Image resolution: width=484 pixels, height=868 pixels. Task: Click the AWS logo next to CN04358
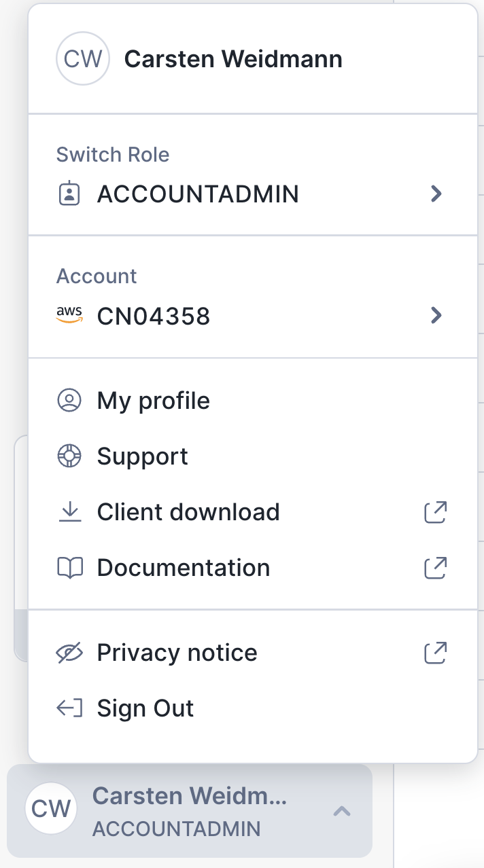(69, 314)
